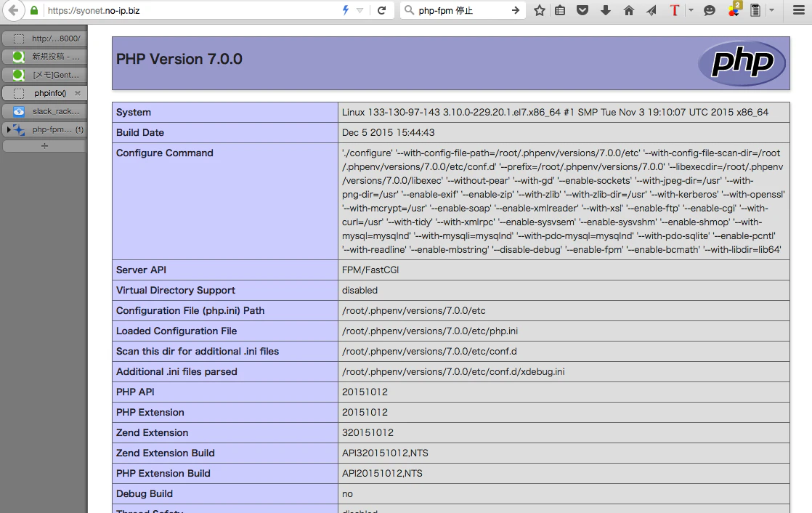Click the 'Virtual Directory Support' label
Image resolution: width=812 pixels, height=513 pixels.
coord(176,290)
